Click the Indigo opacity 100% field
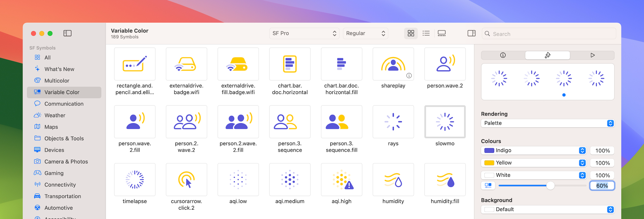 pyautogui.click(x=602, y=151)
